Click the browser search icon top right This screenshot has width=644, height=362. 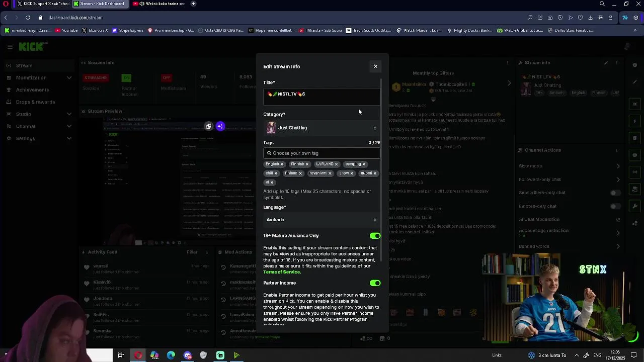pos(602,4)
